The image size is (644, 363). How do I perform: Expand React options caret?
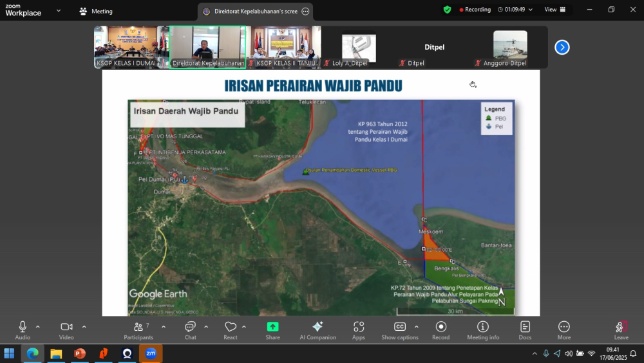[x=244, y=327]
